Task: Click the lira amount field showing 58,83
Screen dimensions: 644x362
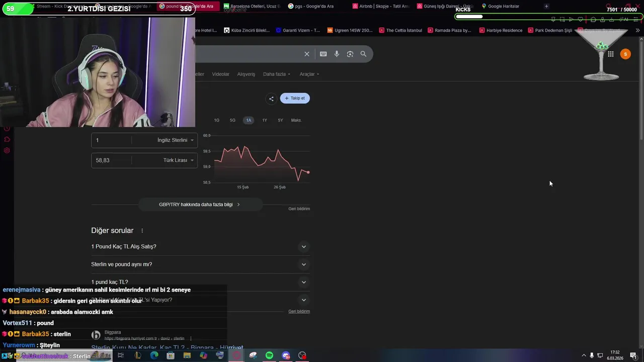Action: point(111,160)
